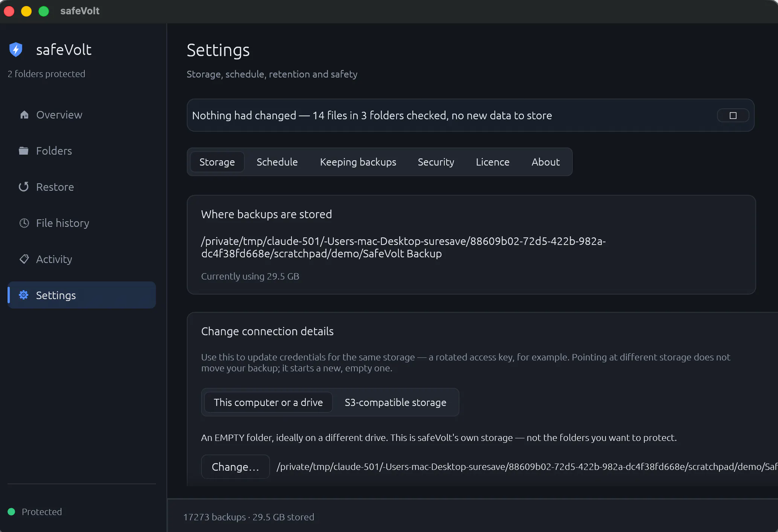The height and width of the screenshot is (532, 778).
Task: Click the Overview home icon
Action: [24, 115]
